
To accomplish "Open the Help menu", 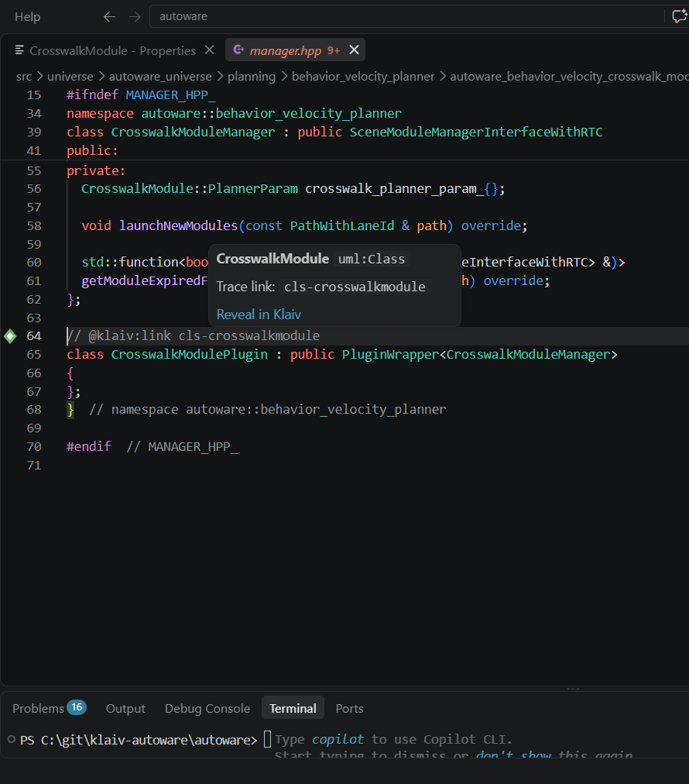I will [27, 17].
